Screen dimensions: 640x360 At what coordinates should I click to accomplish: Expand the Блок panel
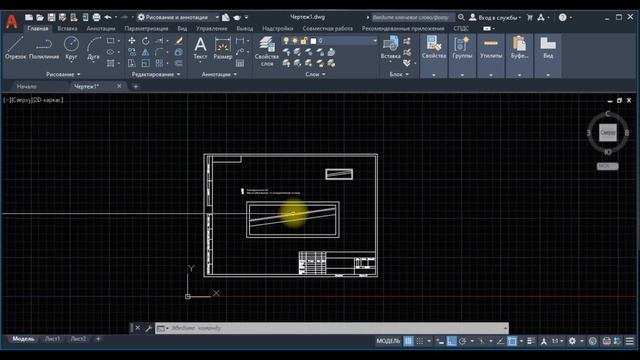pos(399,74)
